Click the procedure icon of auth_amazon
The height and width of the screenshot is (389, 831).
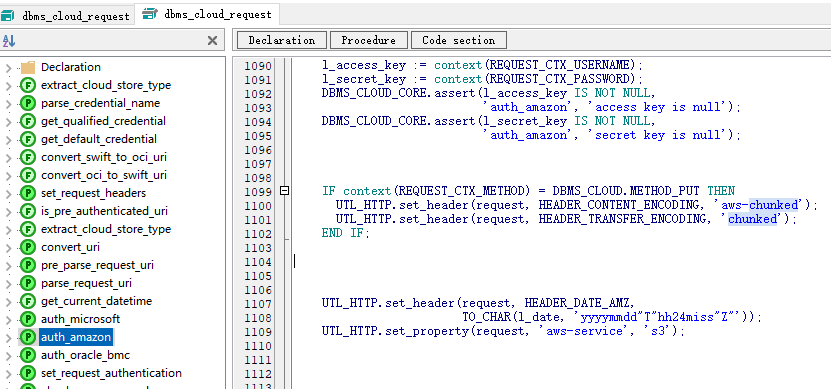pyautogui.click(x=28, y=338)
